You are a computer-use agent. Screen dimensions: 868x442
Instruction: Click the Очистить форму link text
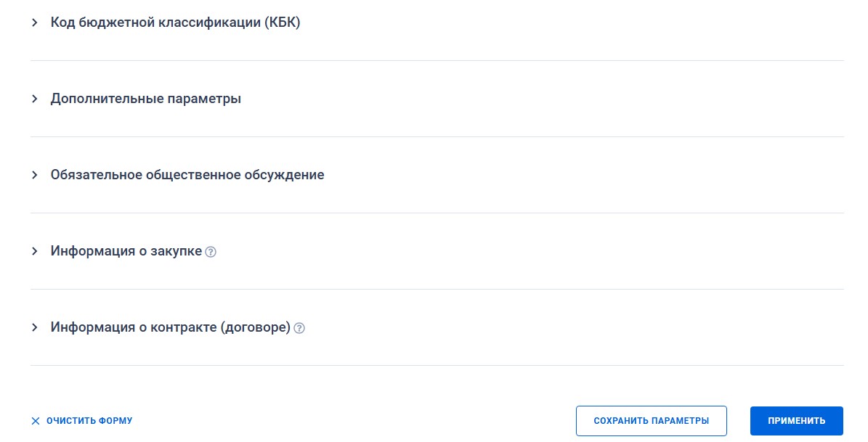tap(89, 421)
